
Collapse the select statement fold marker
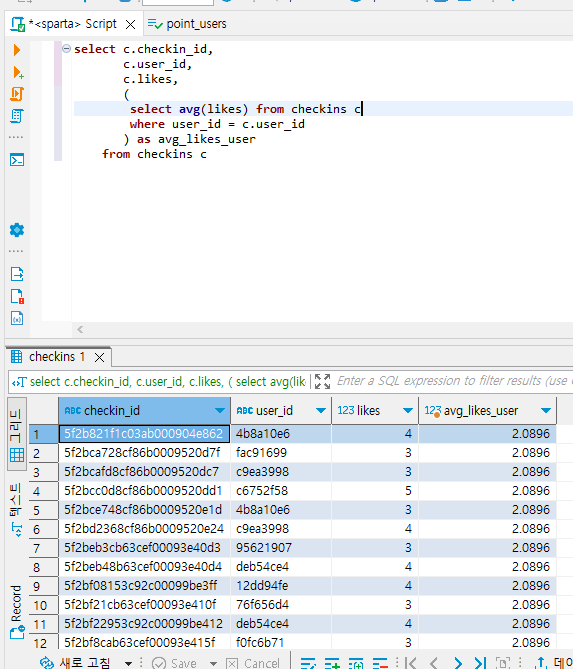click(x=66, y=49)
